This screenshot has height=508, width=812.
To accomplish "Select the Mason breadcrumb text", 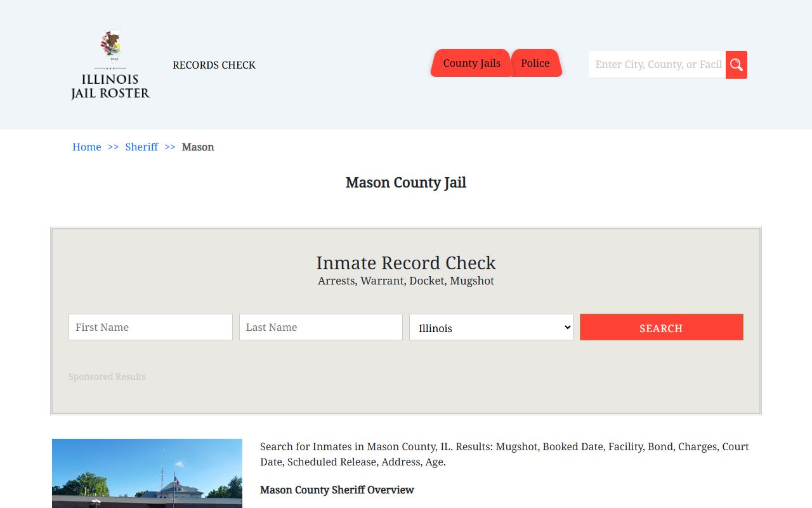I will 198,147.
